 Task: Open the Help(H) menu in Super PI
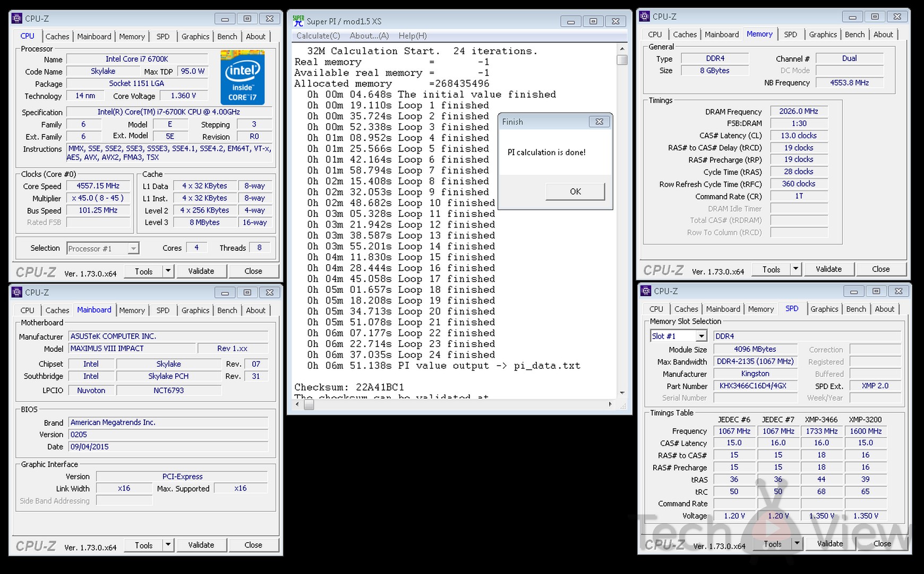413,36
